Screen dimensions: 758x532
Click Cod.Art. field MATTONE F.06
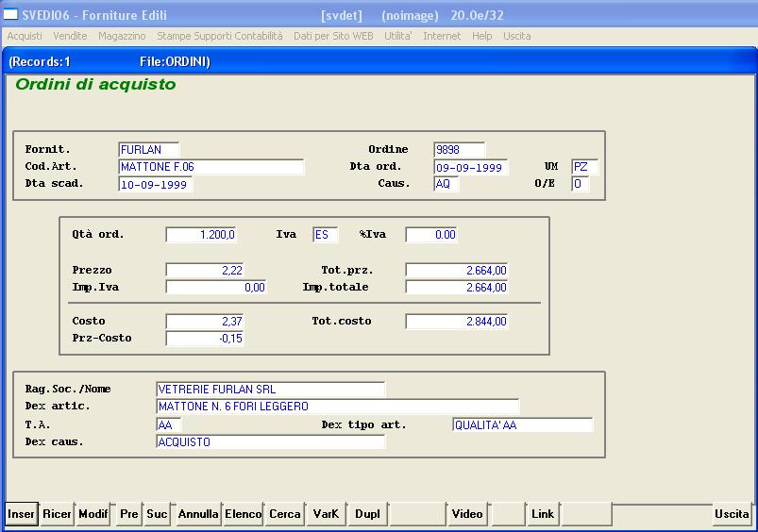211,167
